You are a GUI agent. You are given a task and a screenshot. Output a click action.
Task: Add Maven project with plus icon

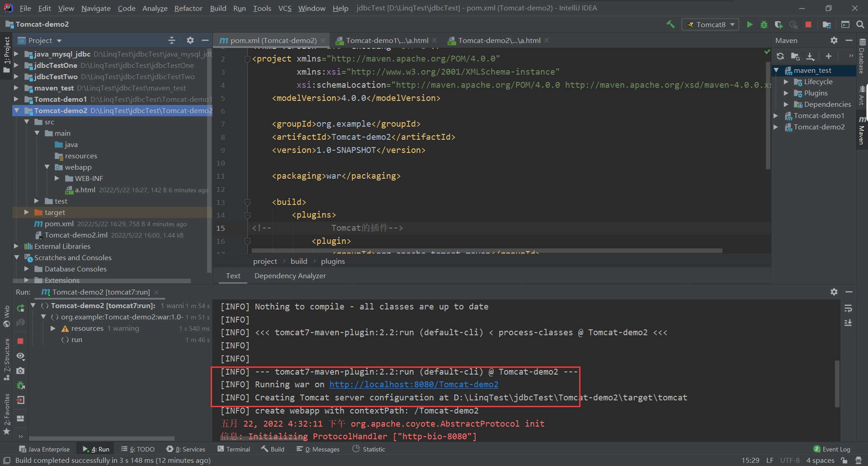(x=828, y=56)
